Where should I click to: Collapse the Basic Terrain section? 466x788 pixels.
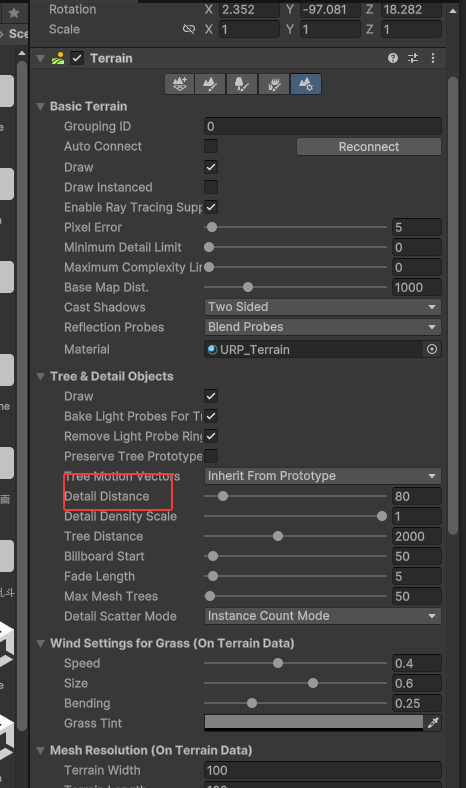(x=41, y=107)
